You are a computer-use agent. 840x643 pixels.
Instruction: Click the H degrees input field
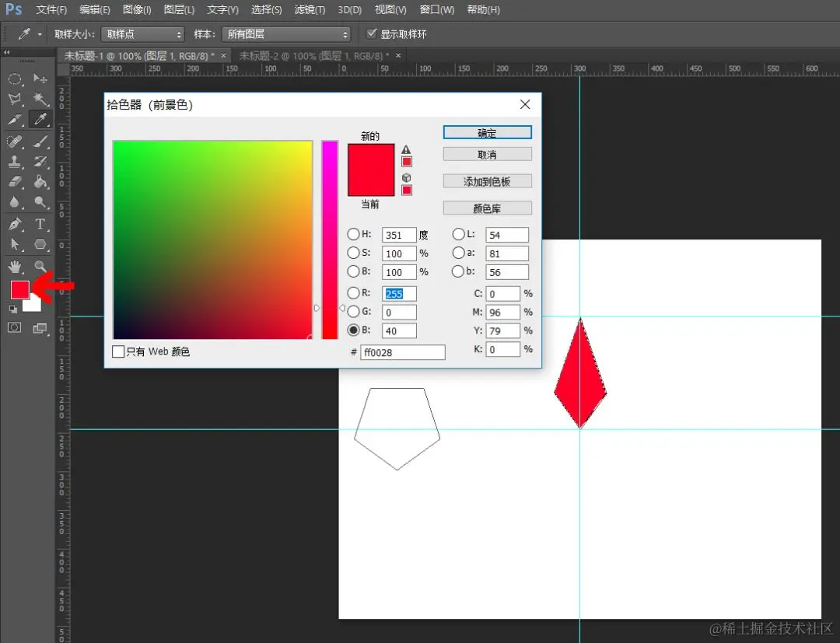399,235
